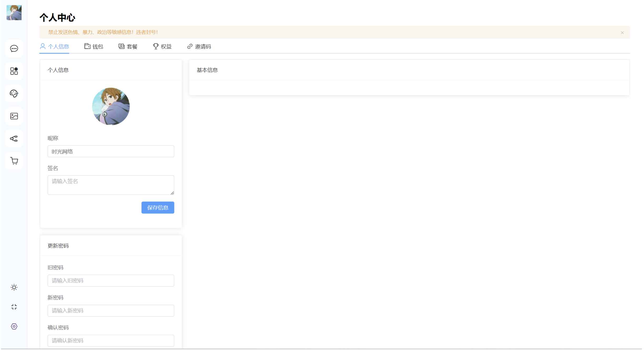
Task: Toggle light/dark theme sun icon
Action: (x=14, y=287)
